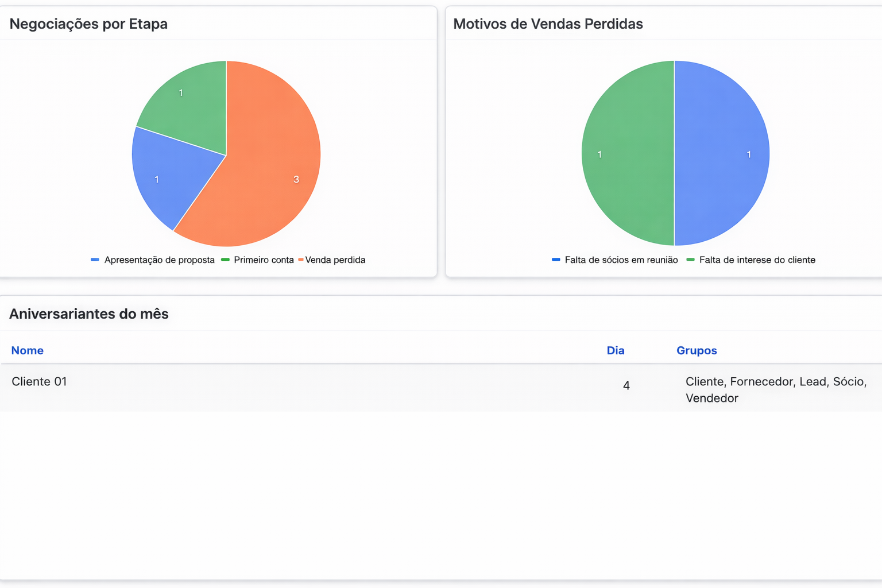Click the "Aniversariantes do mês" section header

(x=88, y=314)
